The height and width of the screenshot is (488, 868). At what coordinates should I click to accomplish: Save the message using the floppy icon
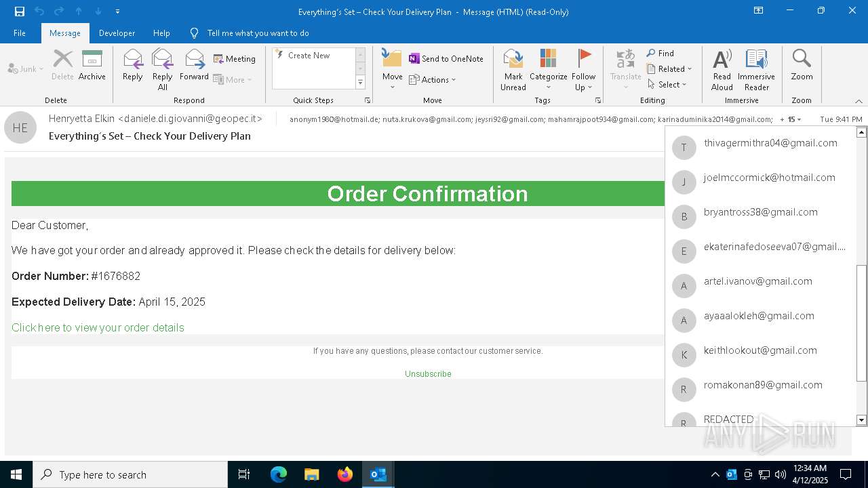19,12
